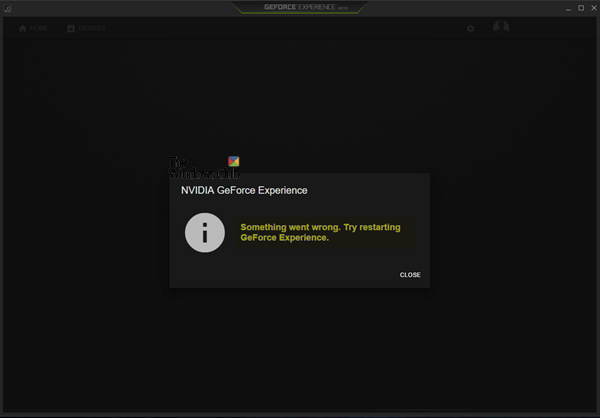
Task: Switch to the Drivers tab
Action: click(86, 28)
